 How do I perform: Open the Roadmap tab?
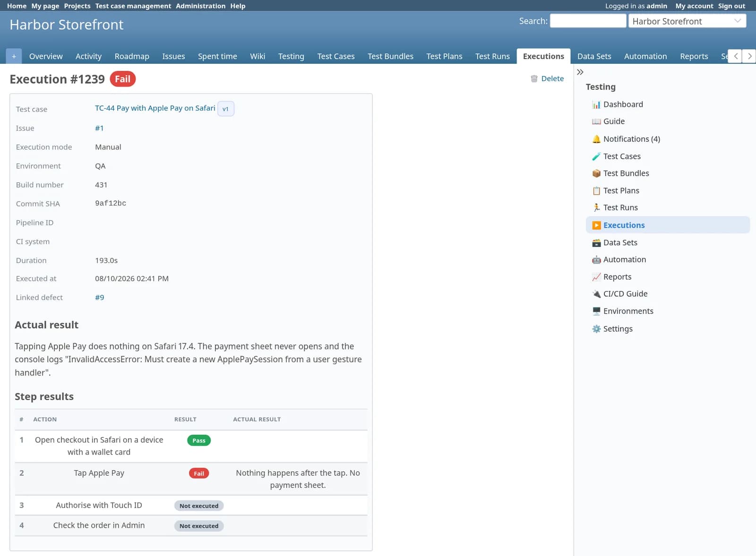point(132,56)
